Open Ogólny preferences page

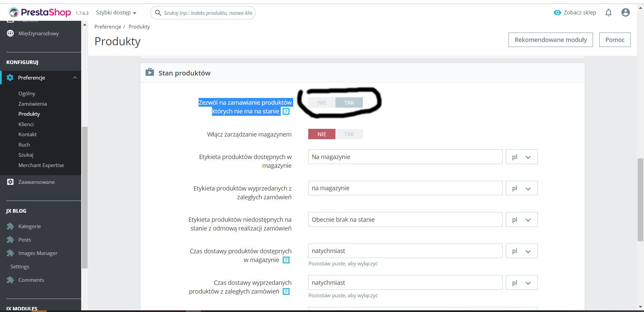(x=27, y=93)
